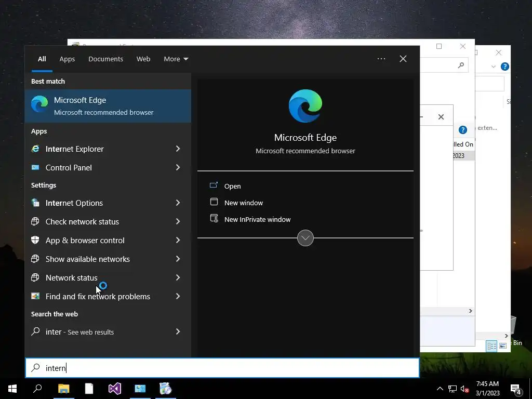Click the muted volume tray icon
This screenshot has height=399, width=532.
[465, 389]
